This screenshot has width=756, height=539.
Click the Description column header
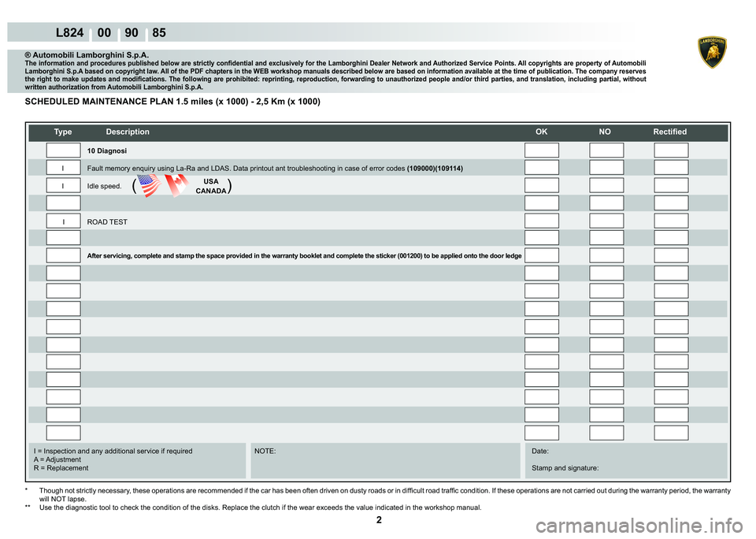[128, 132]
